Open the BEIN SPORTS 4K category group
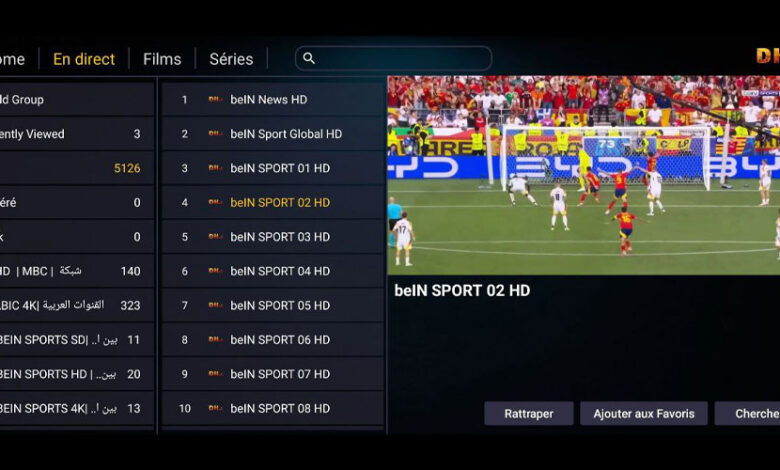The height and width of the screenshot is (470, 780). [x=76, y=408]
